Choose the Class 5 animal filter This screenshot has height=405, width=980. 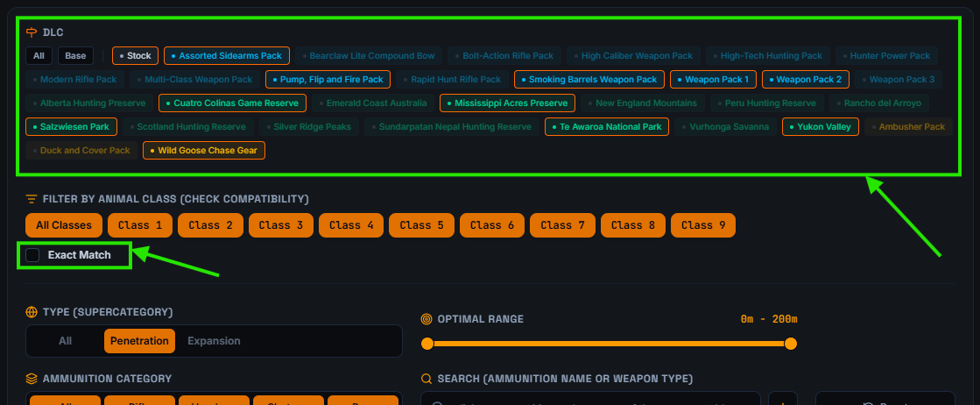pos(422,225)
